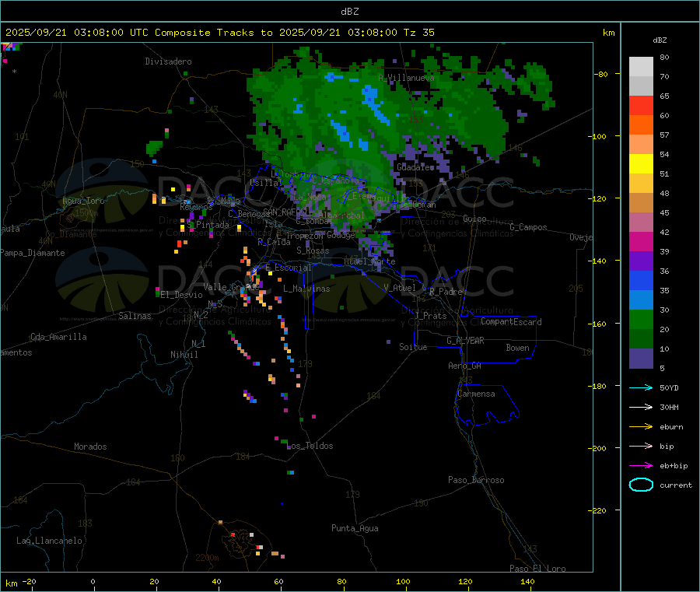Click the 'Laq.Llancanelo' map label
The width and height of the screenshot is (700, 592).
tap(49, 541)
